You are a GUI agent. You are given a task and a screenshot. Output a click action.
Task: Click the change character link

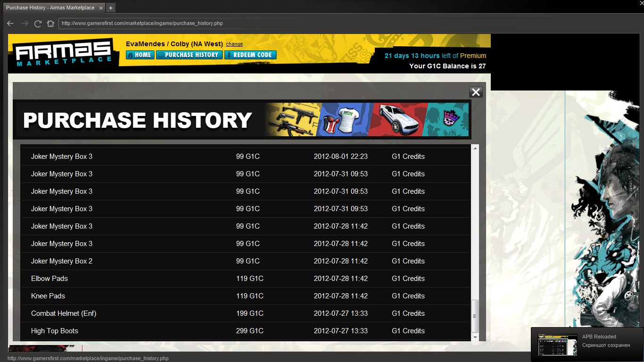[234, 44]
